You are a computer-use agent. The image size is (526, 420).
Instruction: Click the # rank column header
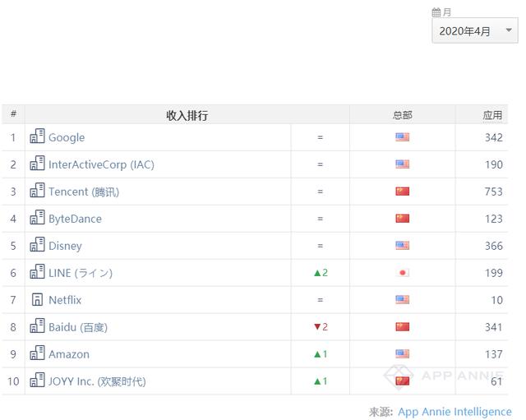(13, 114)
